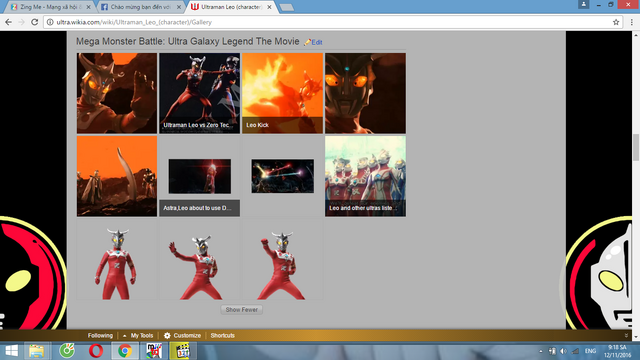The width and height of the screenshot is (640, 360).
Task: Click the browser back arrow
Action: point(8,22)
